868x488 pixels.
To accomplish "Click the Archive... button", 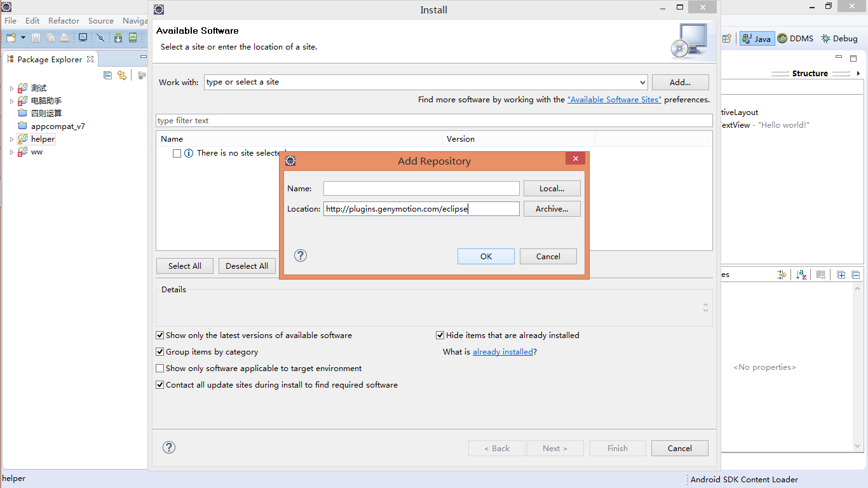I will tap(552, 208).
